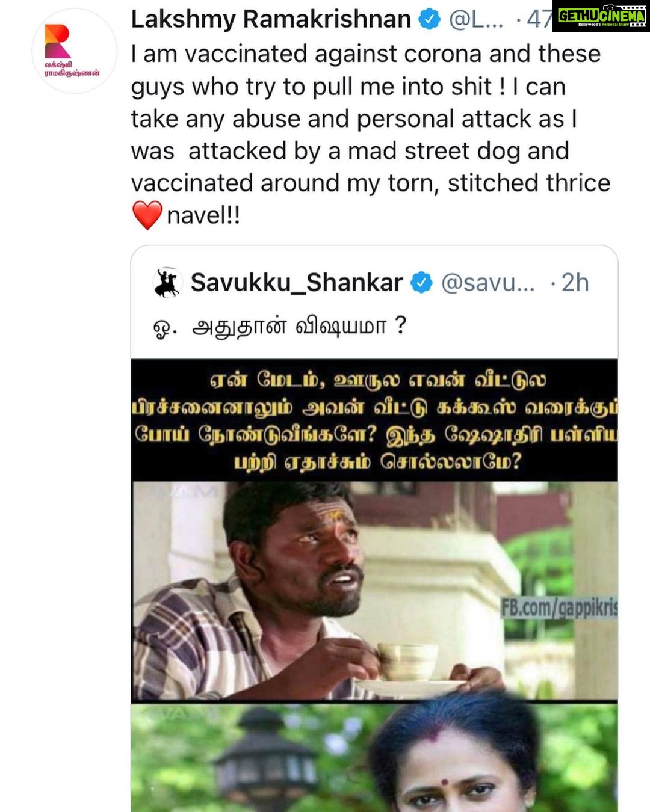Screen dimensions: 650x812
Task: Click the word 'navel!!' in the tweet
Action: 203,215
